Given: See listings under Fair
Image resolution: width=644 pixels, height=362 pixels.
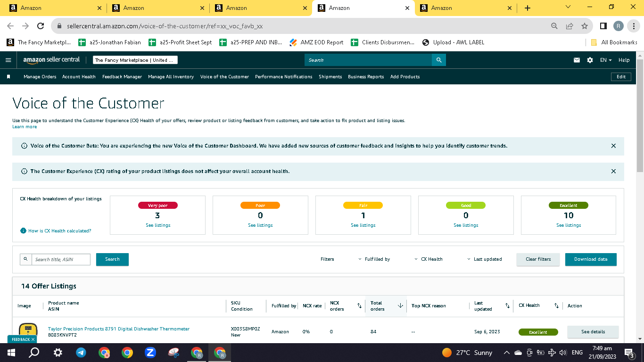Looking at the screenshot, I should tap(363, 225).
